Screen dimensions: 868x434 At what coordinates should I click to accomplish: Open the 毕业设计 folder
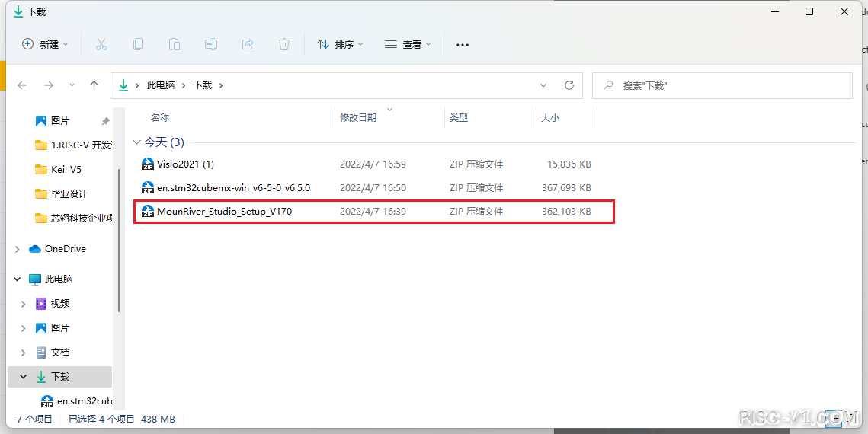click(x=61, y=193)
